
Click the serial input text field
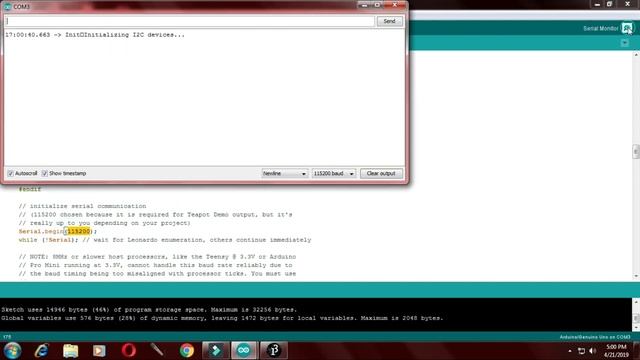coord(189,21)
